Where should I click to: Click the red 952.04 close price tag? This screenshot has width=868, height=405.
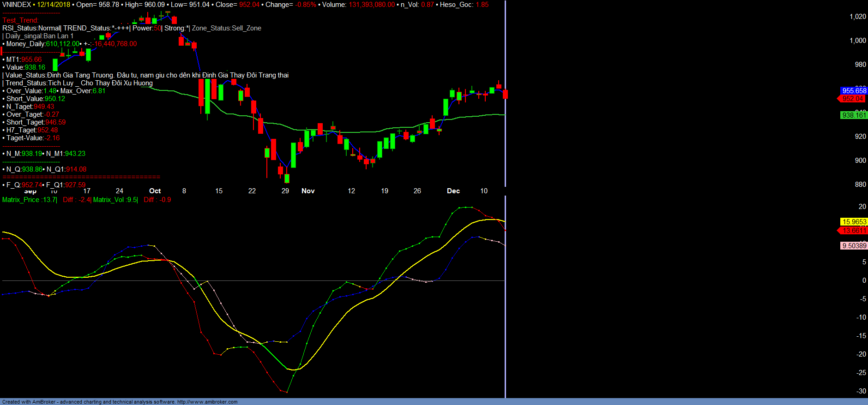(x=853, y=99)
